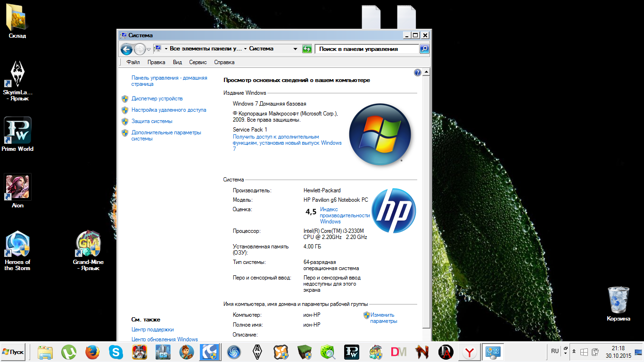The height and width of the screenshot is (362, 644).
Task: Click the Windows flag tray icon
Action: (584, 352)
